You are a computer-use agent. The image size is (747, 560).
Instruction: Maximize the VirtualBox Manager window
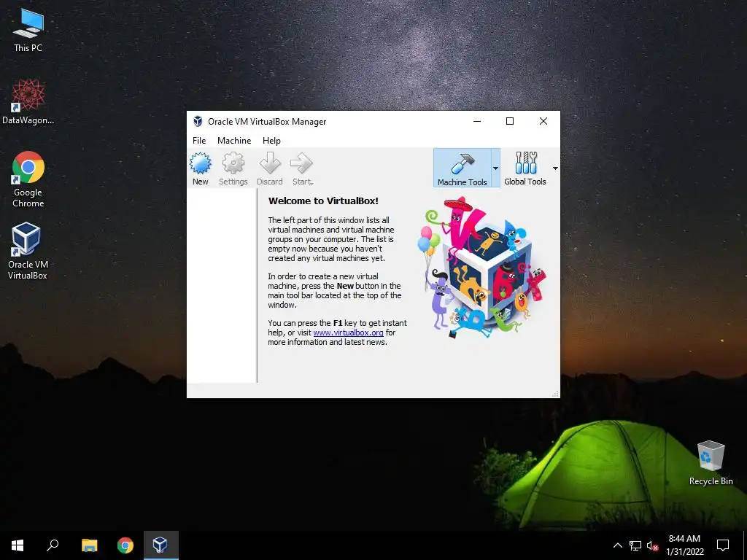click(x=510, y=121)
